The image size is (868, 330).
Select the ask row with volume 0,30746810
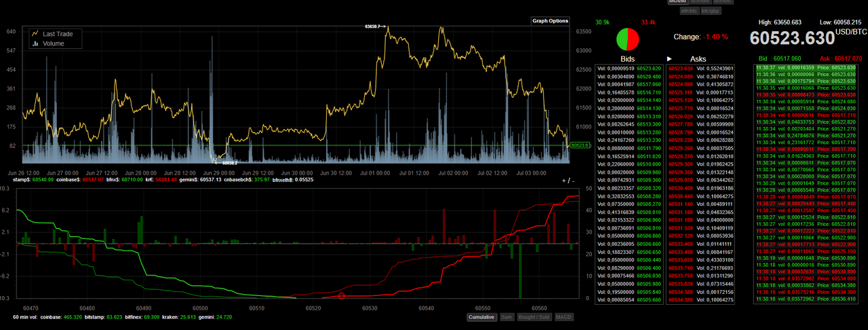pos(701,76)
